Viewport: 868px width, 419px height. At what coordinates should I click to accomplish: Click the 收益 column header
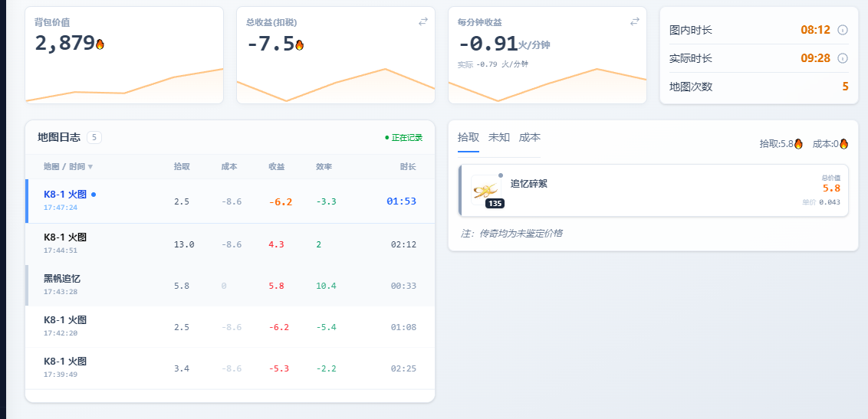(276, 166)
